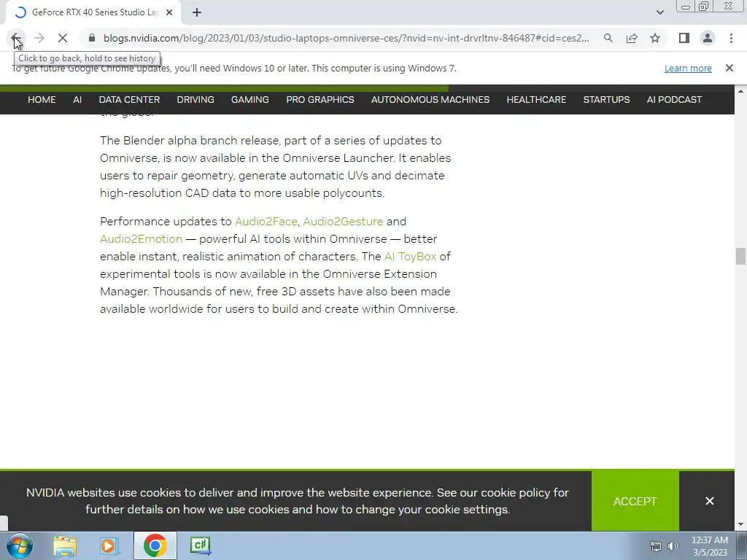Click the scrollbar up arrow
This screenshot has width=747, height=560.
pos(740,90)
